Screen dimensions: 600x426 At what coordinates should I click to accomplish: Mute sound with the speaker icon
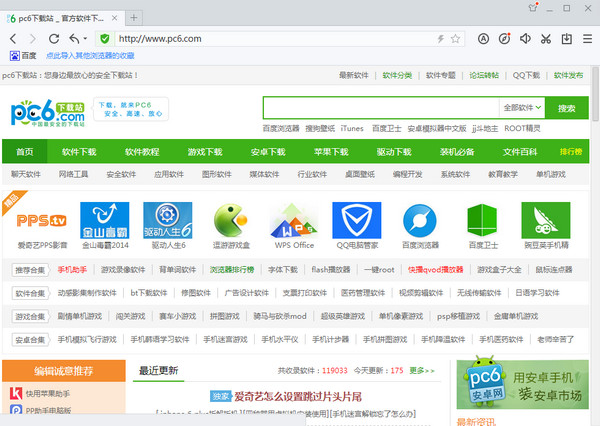coord(525,39)
